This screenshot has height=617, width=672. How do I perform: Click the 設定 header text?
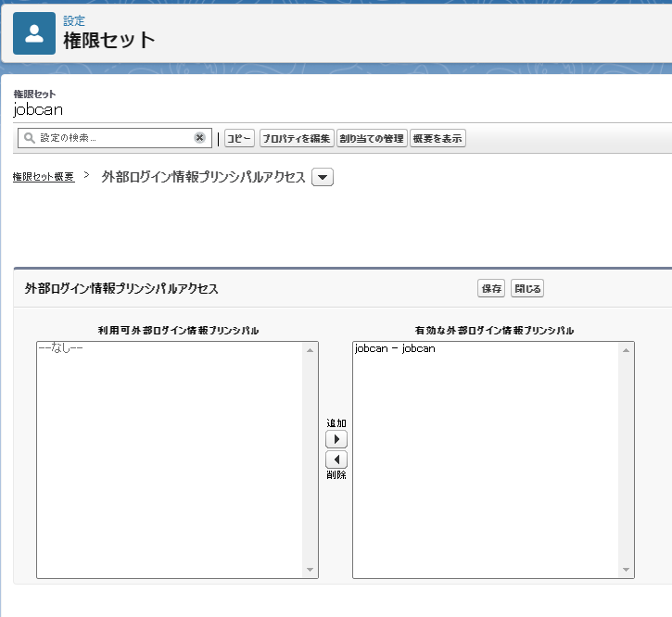74,20
